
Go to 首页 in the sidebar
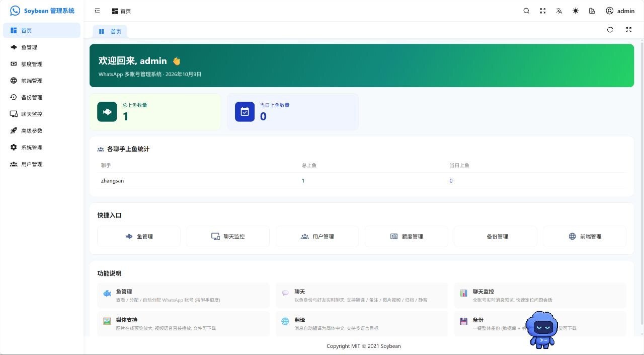[42, 30]
